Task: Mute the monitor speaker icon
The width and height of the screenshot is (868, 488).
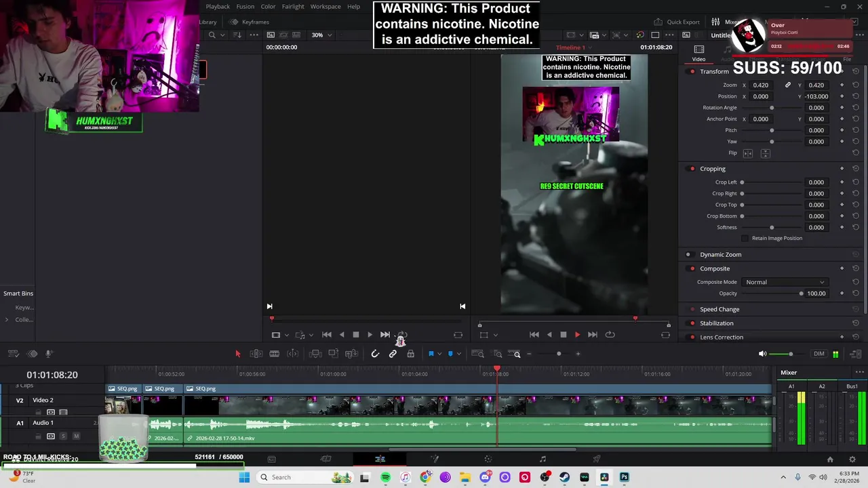Action: coord(762,354)
